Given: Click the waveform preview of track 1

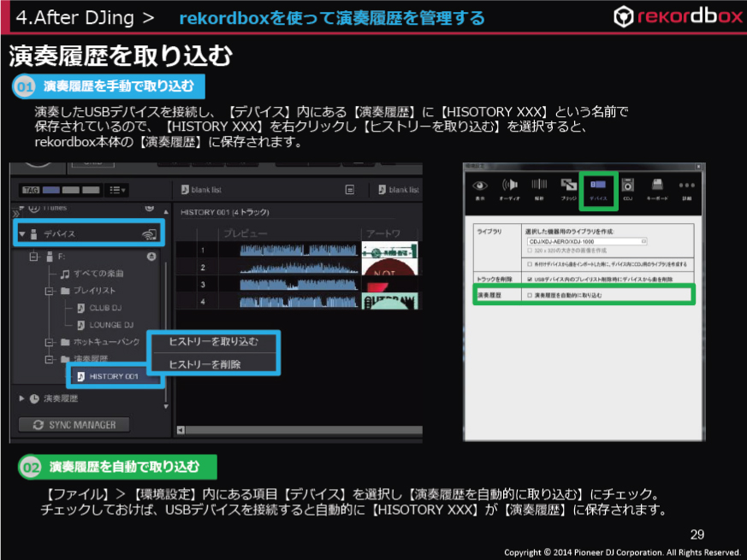Looking at the screenshot, I should click(x=299, y=250).
